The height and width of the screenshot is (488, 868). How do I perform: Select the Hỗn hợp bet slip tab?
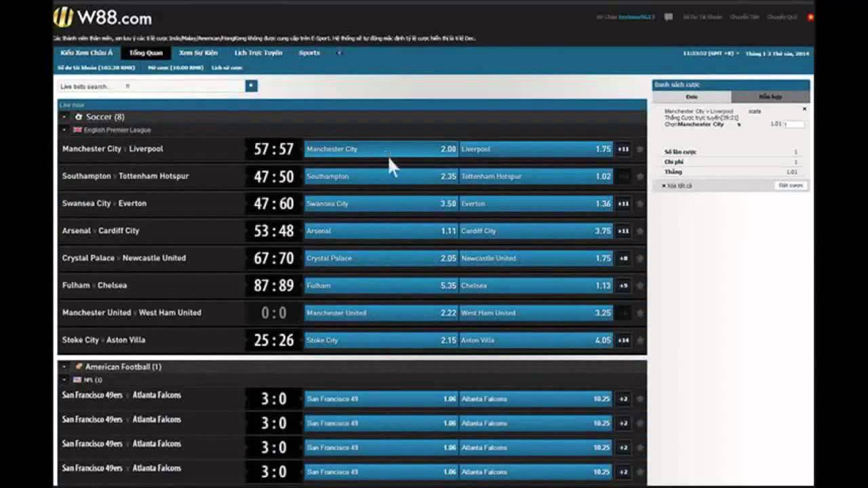[770, 97]
